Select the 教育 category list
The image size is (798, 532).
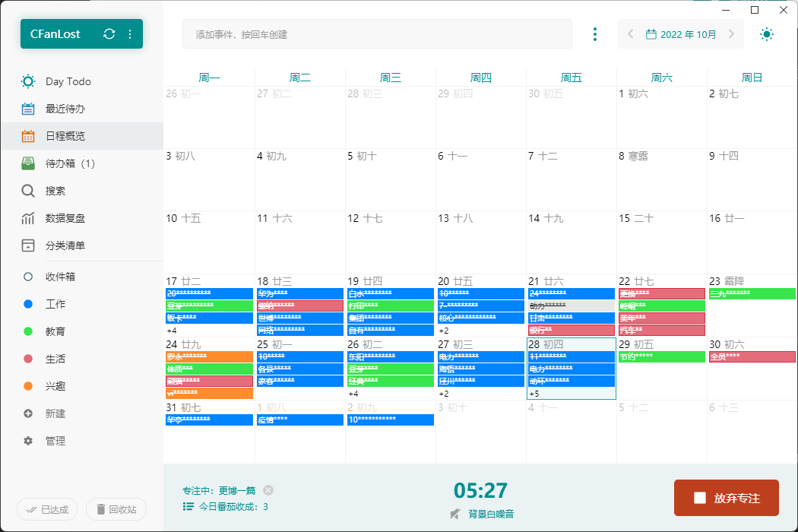tap(82, 331)
